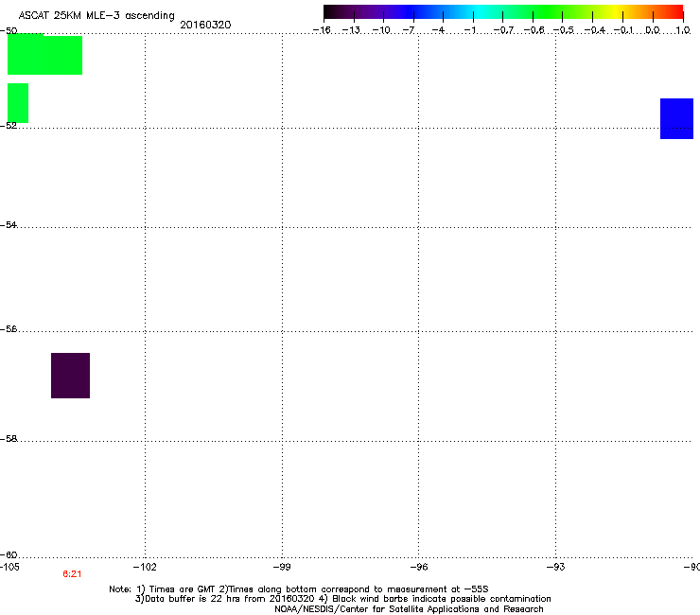Click the -96 longitude axis label
Screen dimensions: 700x615
point(419,567)
